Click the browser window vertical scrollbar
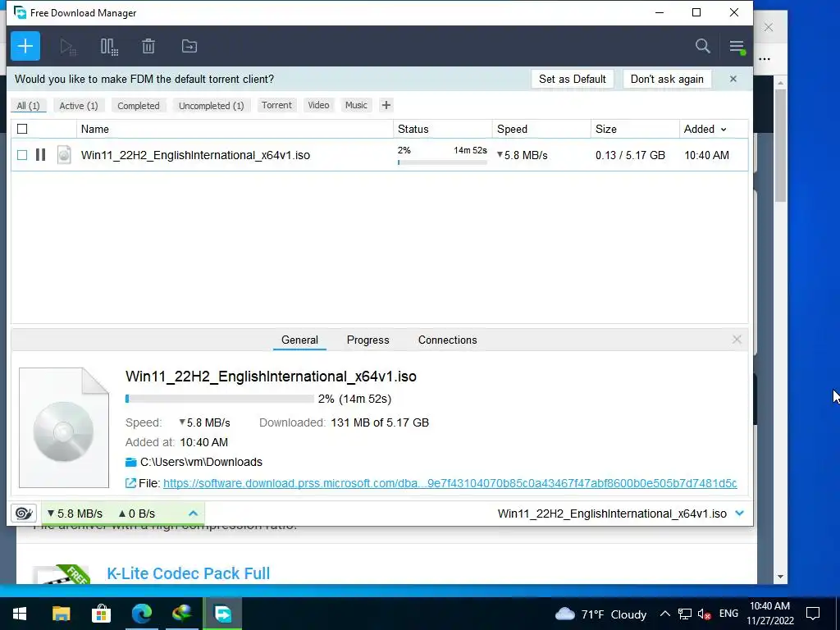840x630 pixels. click(781, 144)
